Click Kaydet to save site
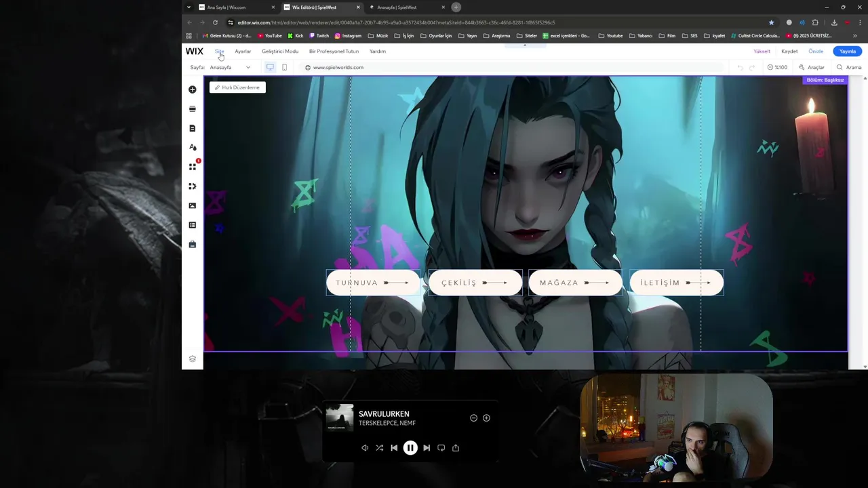868x488 pixels. pyautogui.click(x=789, y=52)
